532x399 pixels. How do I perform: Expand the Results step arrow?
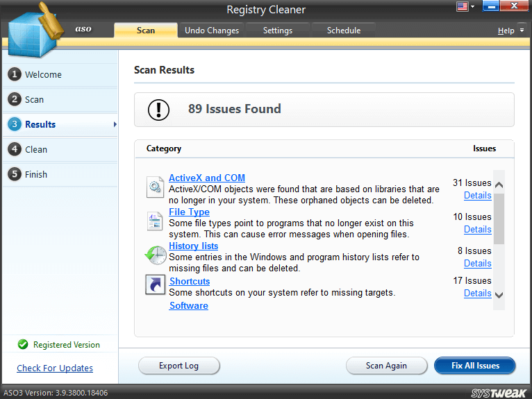pos(115,124)
